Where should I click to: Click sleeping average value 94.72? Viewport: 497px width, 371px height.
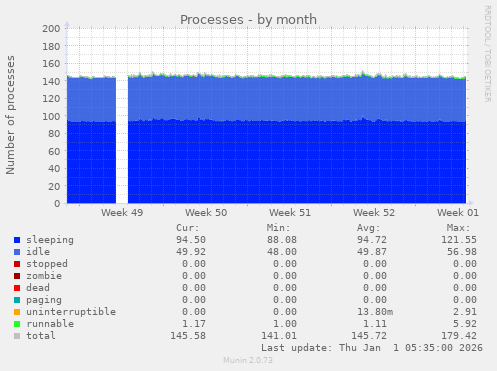click(x=372, y=240)
